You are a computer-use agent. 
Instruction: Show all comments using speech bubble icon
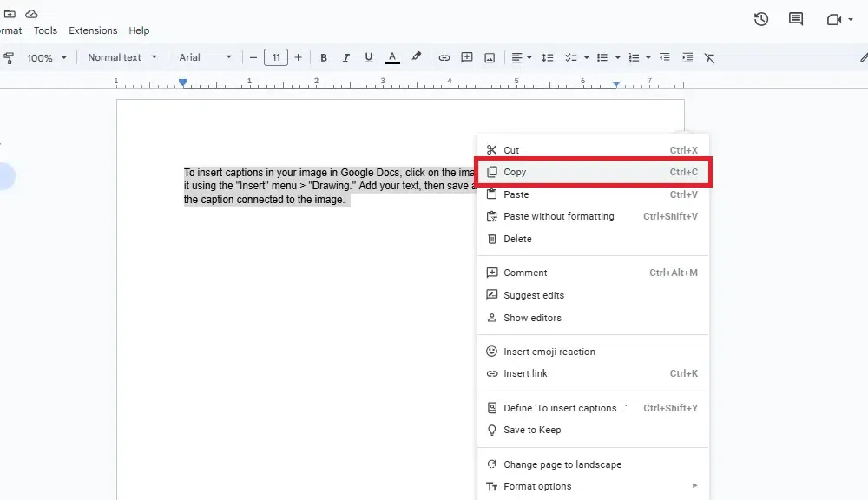[796, 18]
